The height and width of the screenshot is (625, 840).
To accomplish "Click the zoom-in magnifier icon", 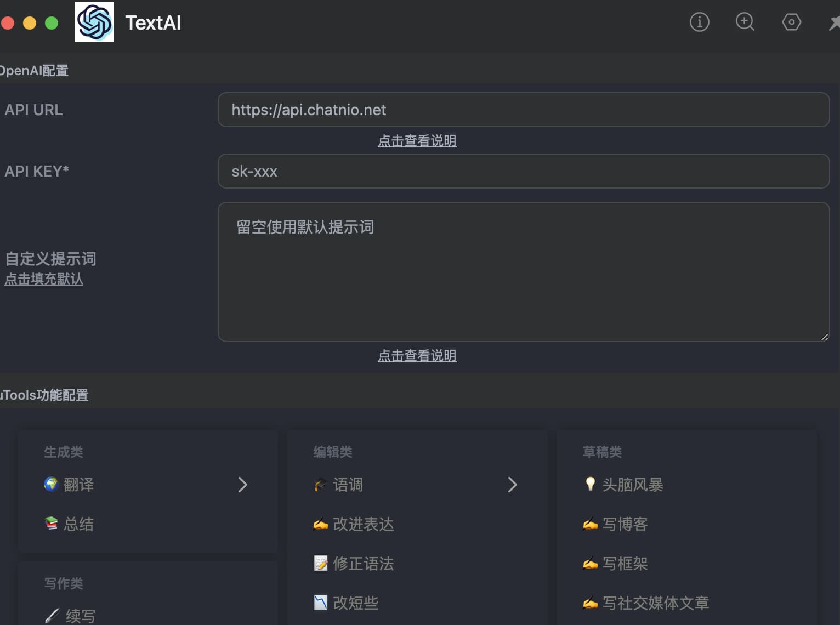I will point(745,22).
